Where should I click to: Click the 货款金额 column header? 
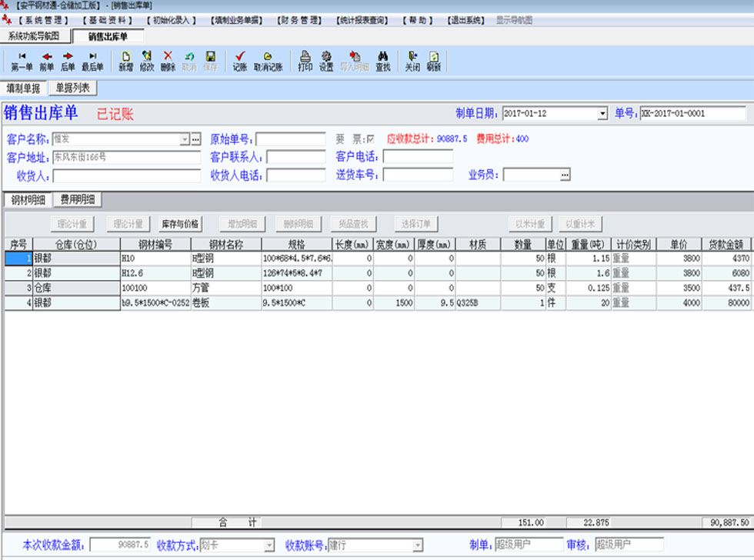coord(726,245)
